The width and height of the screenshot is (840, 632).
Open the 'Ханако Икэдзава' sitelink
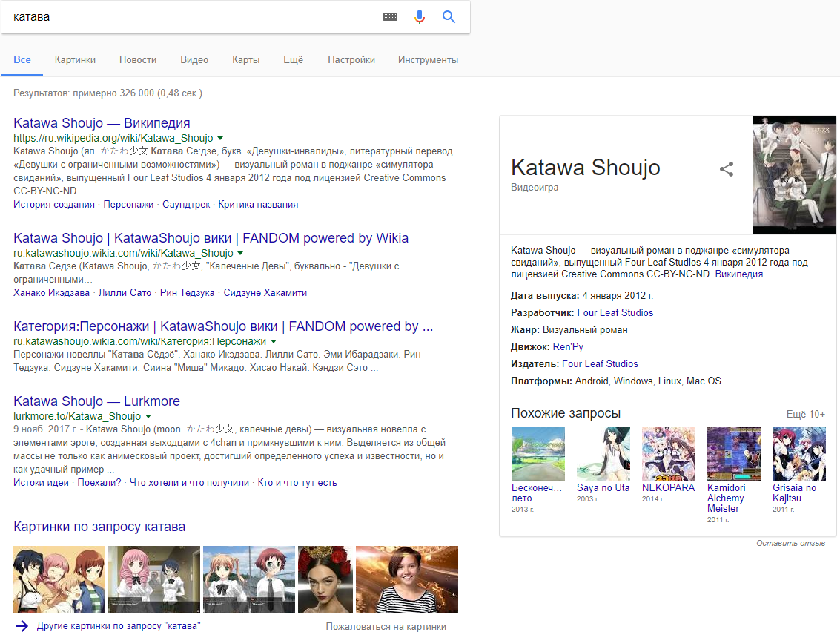[x=51, y=293]
